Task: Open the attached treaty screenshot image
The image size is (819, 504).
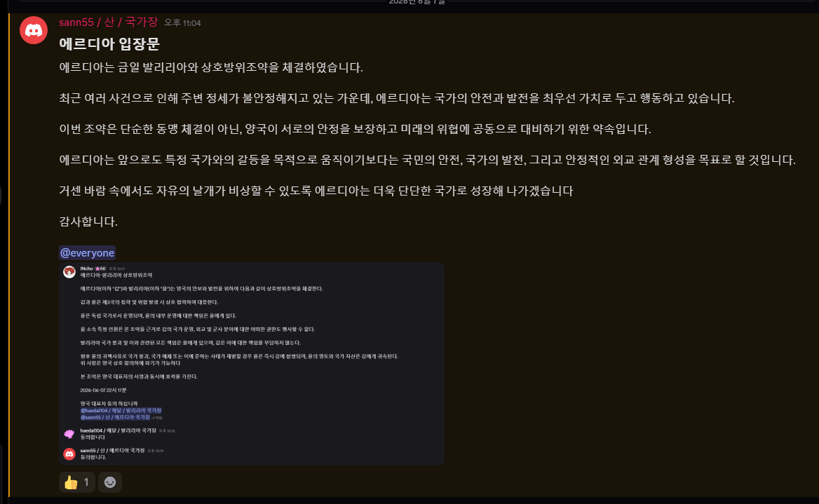Action: [x=252, y=364]
